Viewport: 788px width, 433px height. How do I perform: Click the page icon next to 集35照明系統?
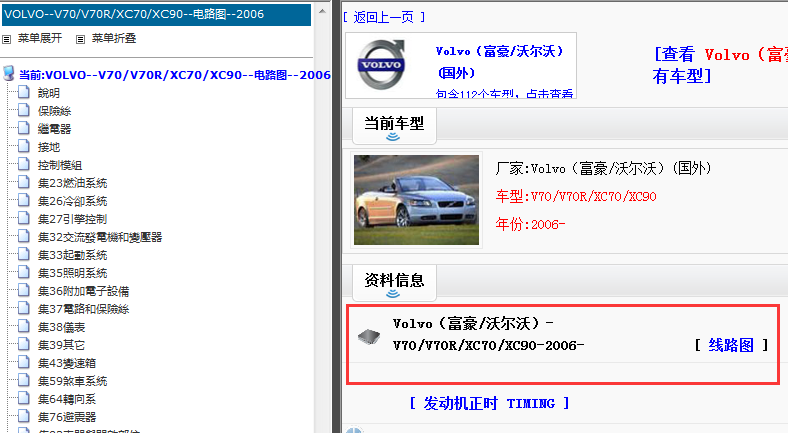pos(24,273)
